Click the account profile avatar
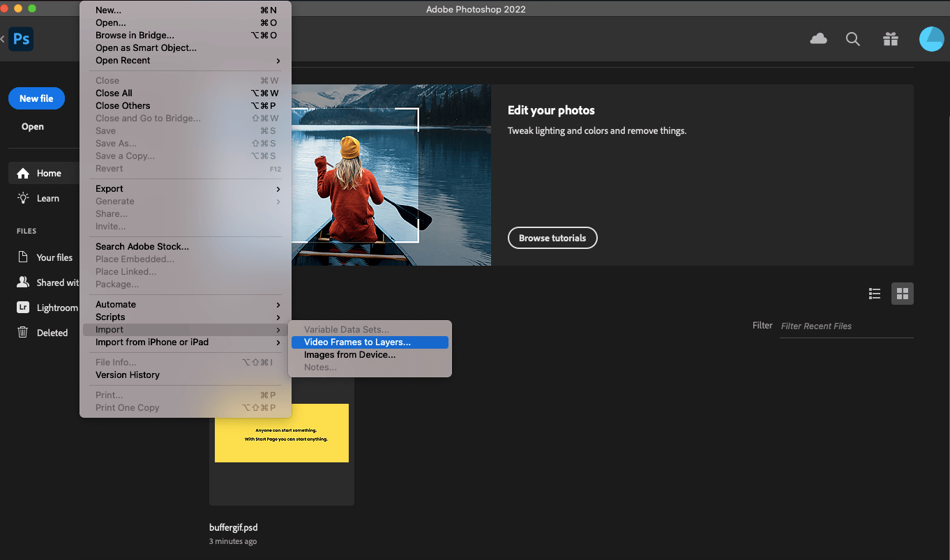950x560 pixels. pyautogui.click(x=931, y=39)
